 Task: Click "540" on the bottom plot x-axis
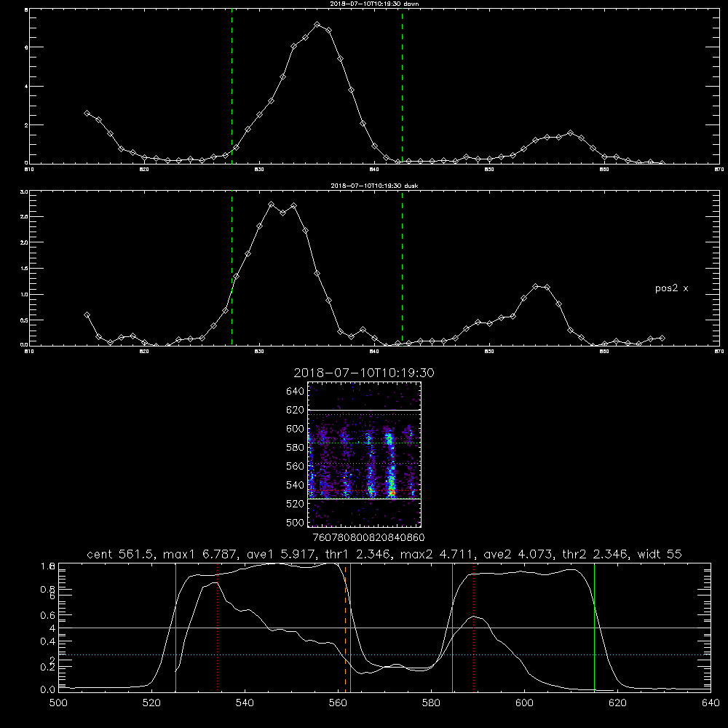click(x=245, y=703)
